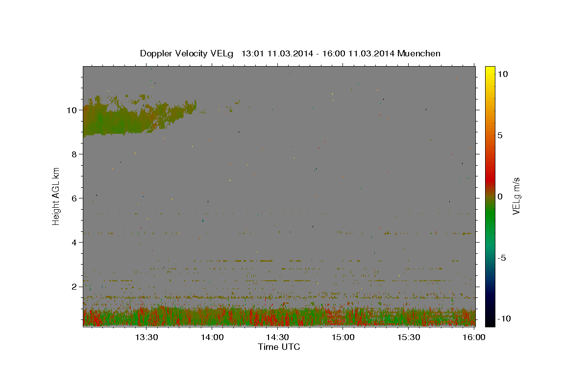Click colorbar label '5'
This screenshot has height=392, width=588.
(x=500, y=135)
